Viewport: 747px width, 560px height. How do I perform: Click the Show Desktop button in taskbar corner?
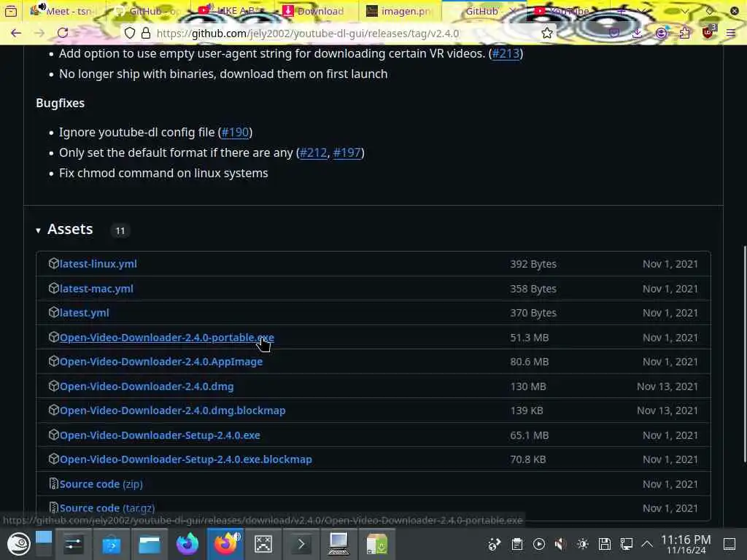click(729, 544)
